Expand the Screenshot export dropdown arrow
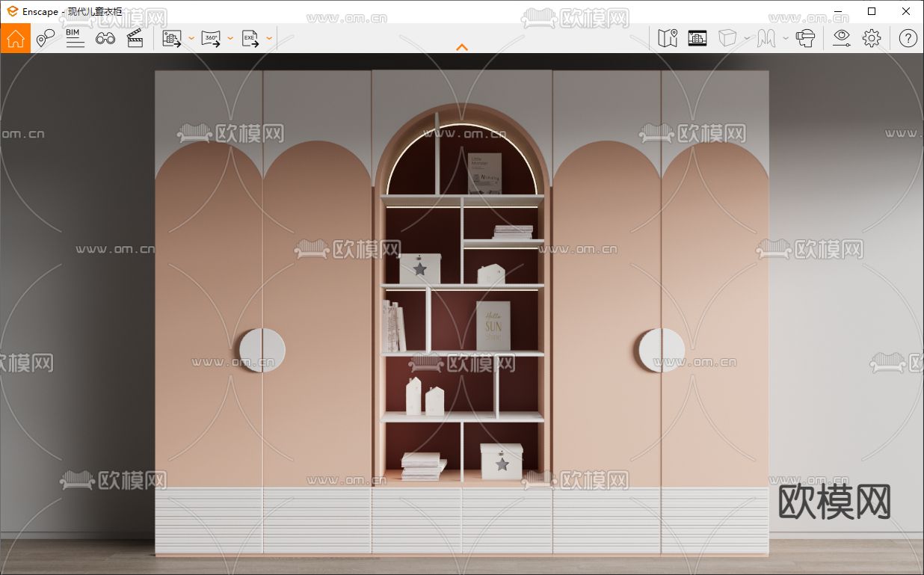The width and height of the screenshot is (924, 575). coord(191,38)
